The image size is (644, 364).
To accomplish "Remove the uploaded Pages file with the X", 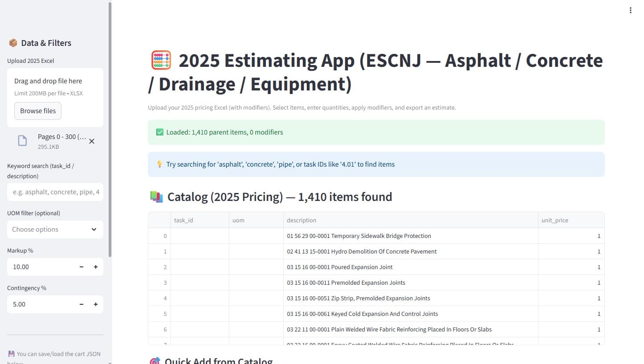I will point(92,141).
